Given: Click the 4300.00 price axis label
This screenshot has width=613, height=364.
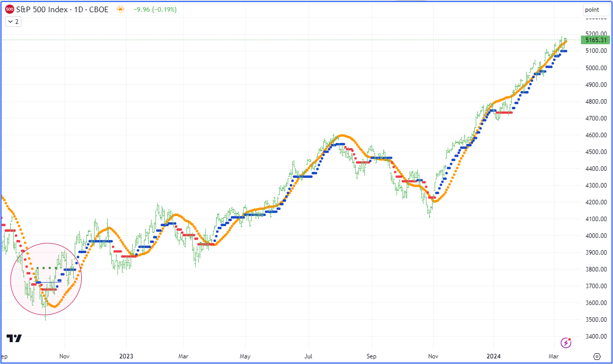Looking at the screenshot, I should point(596,185).
